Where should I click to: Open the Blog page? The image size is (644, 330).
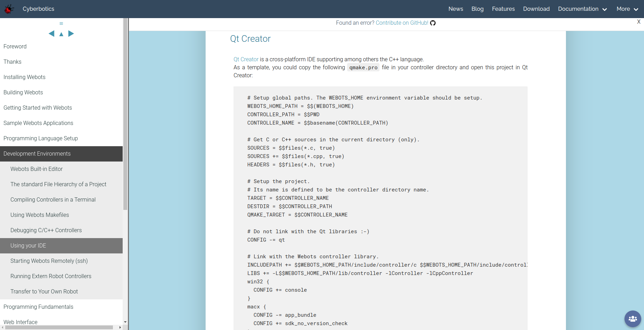pos(477,9)
